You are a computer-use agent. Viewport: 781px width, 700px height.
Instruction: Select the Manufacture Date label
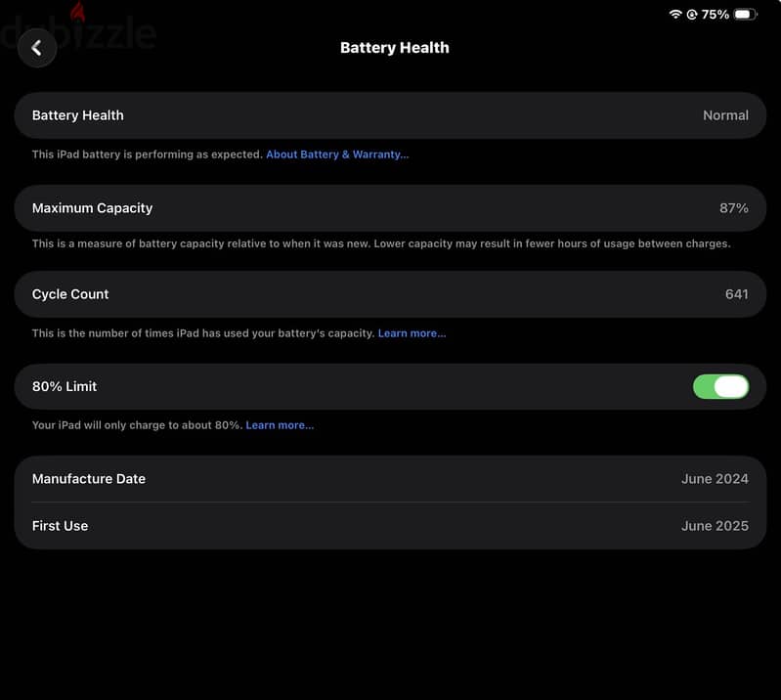(x=89, y=479)
